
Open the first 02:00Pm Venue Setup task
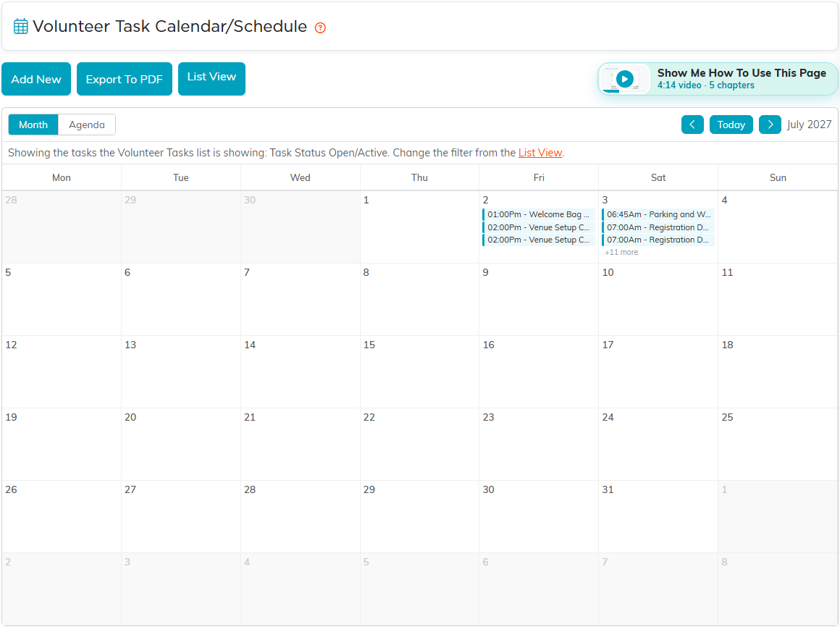coord(538,227)
